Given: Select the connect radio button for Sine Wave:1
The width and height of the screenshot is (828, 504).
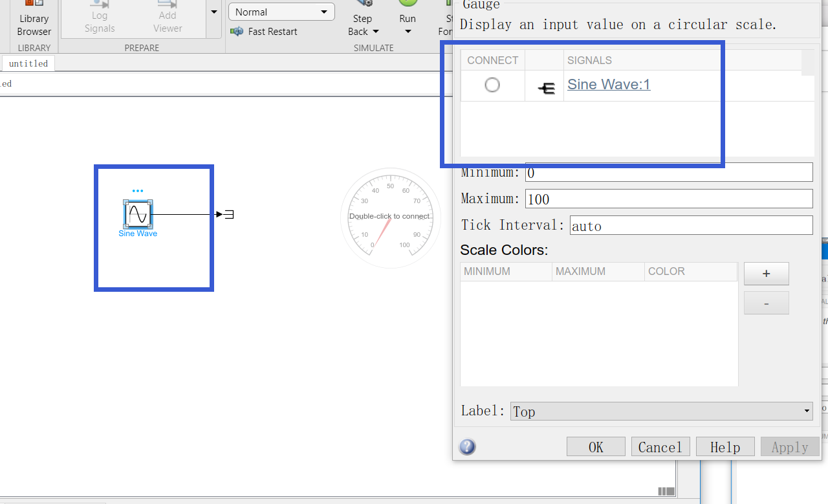Looking at the screenshot, I should (x=492, y=85).
